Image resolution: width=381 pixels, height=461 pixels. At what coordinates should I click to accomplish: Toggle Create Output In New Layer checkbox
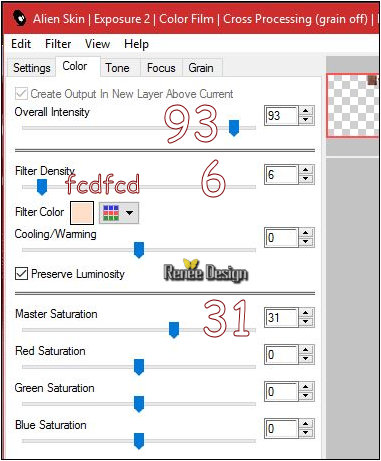point(21,94)
